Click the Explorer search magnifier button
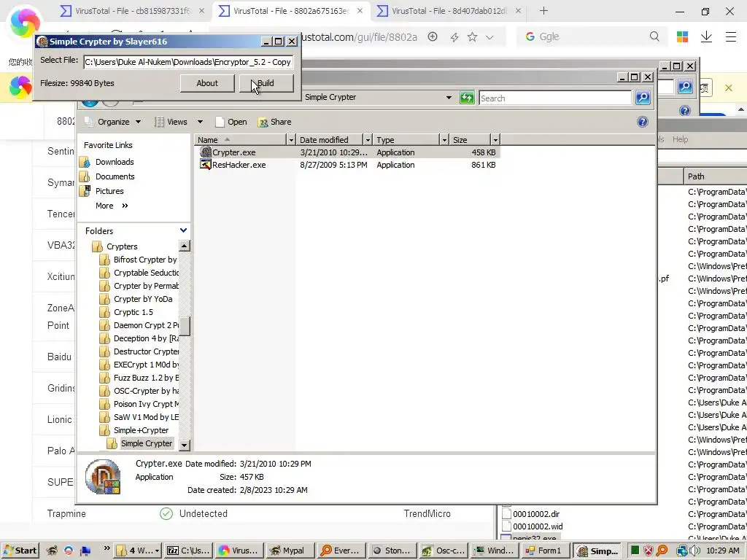This screenshot has width=747, height=560. (643, 98)
